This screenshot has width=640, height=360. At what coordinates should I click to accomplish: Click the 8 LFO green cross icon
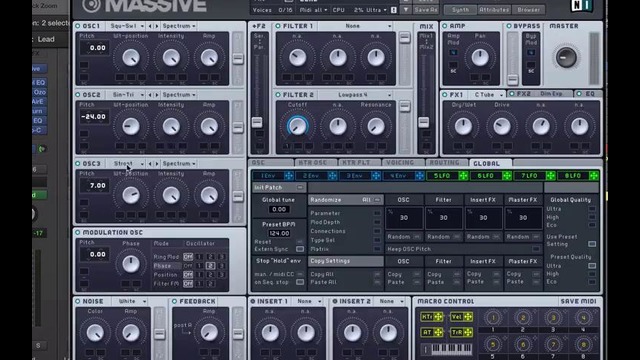coord(594,176)
